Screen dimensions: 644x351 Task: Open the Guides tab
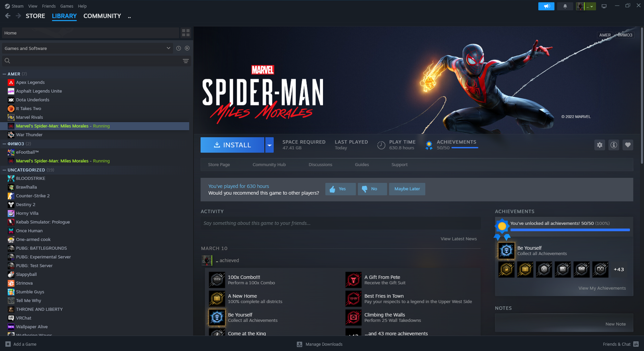(x=362, y=165)
